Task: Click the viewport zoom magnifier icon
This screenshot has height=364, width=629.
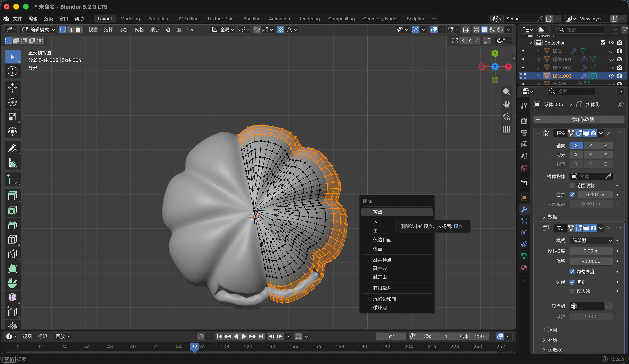Action: pos(506,92)
